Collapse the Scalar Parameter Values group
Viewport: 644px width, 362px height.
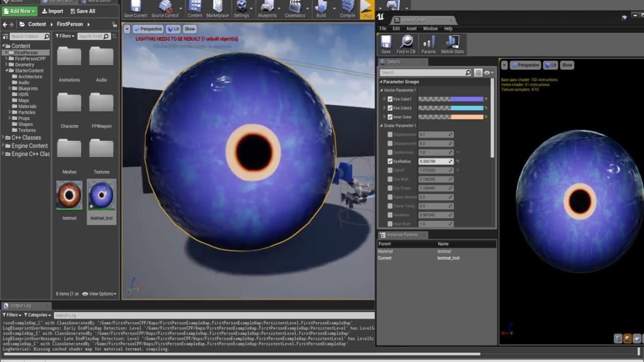[381, 126]
